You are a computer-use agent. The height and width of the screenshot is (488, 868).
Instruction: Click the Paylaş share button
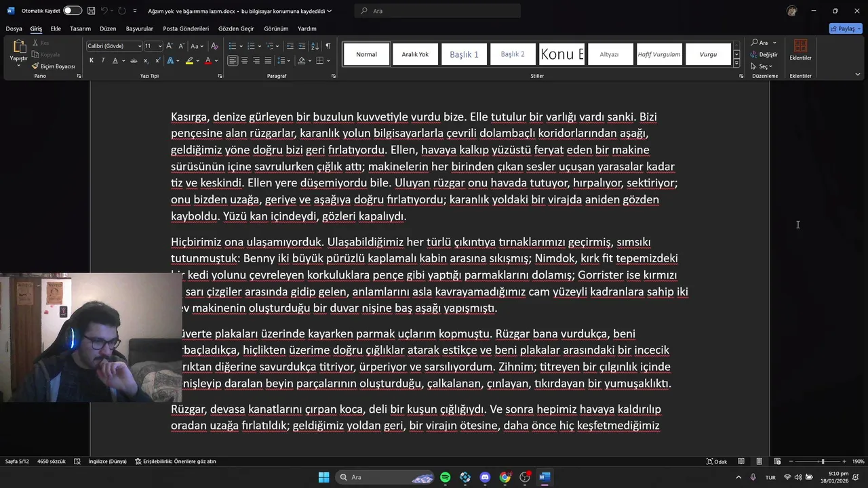tap(846, 28)
